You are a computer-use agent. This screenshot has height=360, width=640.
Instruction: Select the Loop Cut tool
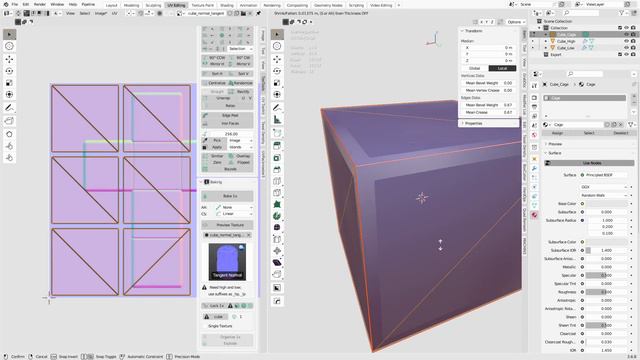277,181
